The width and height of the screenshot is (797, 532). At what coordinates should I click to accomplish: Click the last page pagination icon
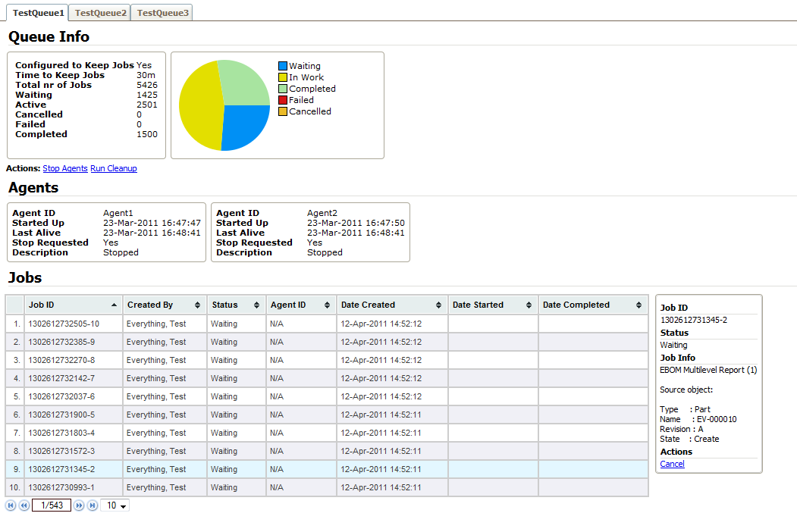[x=93, y=505]
